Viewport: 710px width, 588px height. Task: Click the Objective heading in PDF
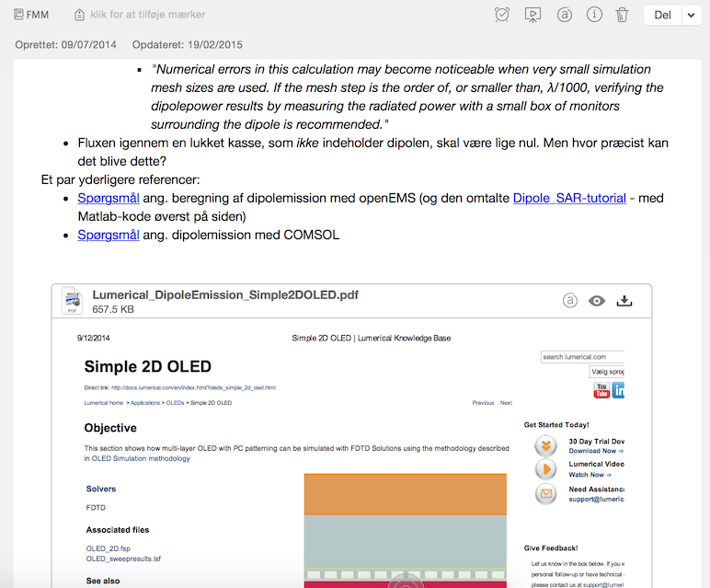[110, 428]
